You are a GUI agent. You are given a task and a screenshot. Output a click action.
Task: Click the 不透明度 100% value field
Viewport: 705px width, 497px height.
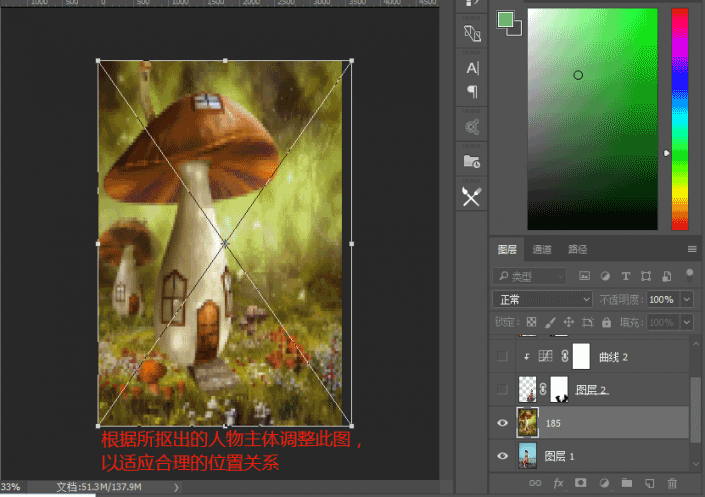664,300
